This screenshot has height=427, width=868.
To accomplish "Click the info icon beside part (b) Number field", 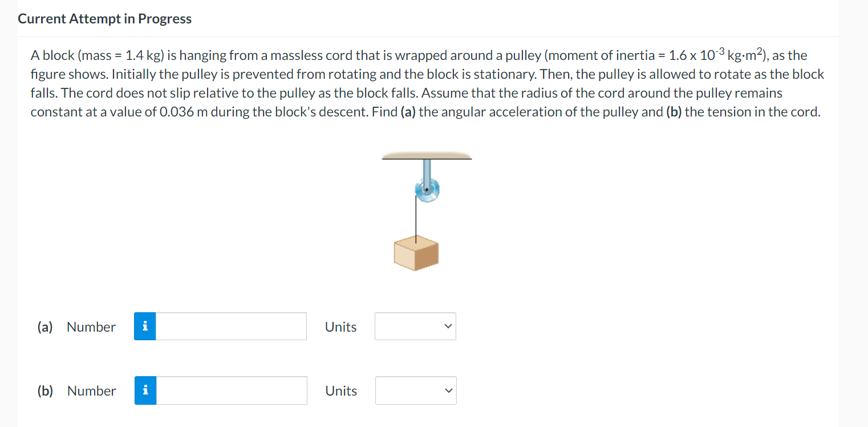I will (145, 390).
